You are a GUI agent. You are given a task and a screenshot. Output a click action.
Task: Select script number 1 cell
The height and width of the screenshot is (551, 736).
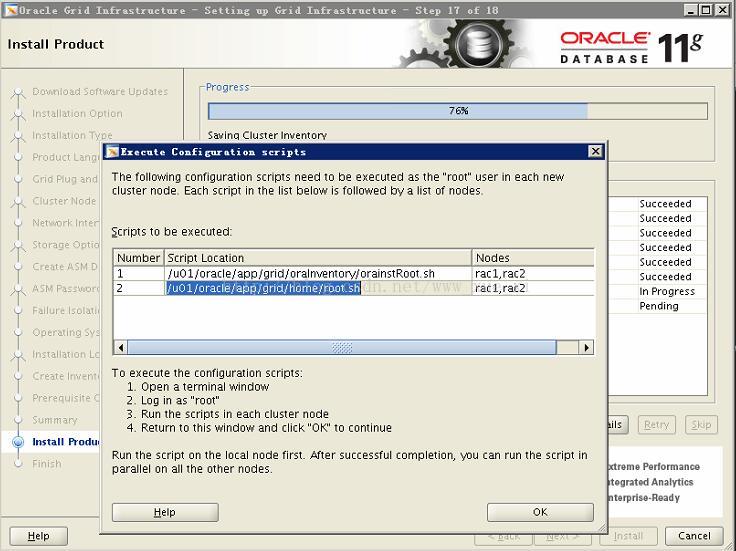point(139,274)
